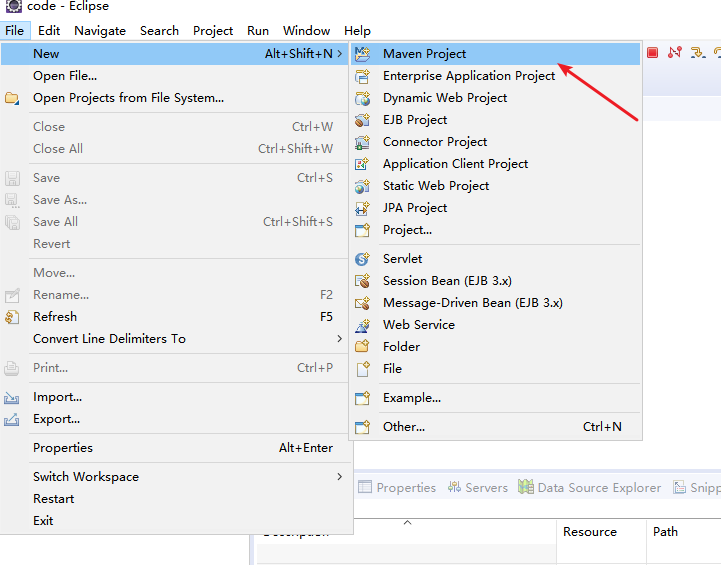
Task: Switch to Data Source Explorer tab
Action: 589,487
